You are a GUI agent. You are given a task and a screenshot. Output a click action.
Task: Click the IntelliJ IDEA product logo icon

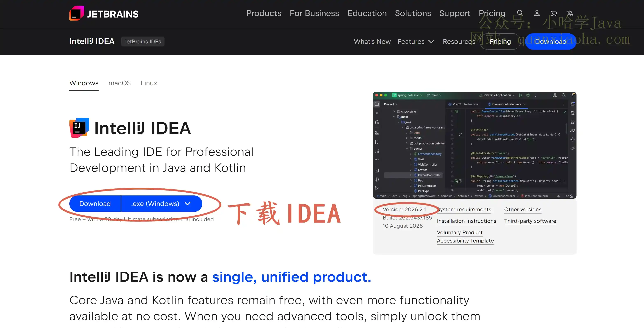[79, 128]
